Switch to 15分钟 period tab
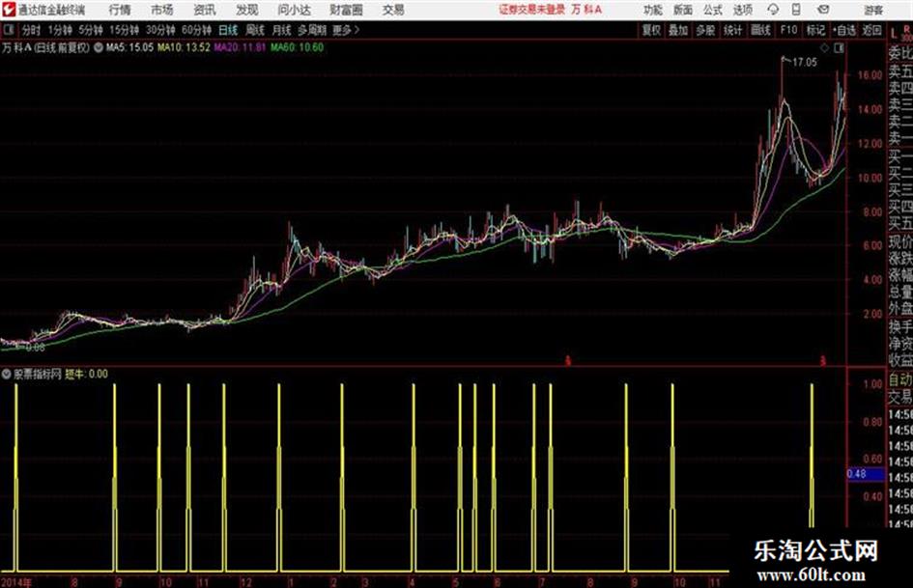913x588 pixels. [x=124, y=30]
